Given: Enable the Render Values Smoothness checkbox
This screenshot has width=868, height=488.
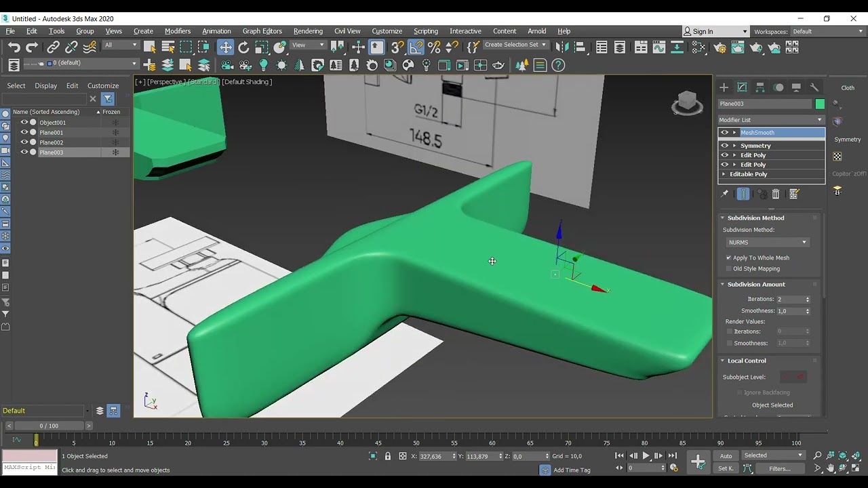Looking at the screenshot, I should 730,343.
